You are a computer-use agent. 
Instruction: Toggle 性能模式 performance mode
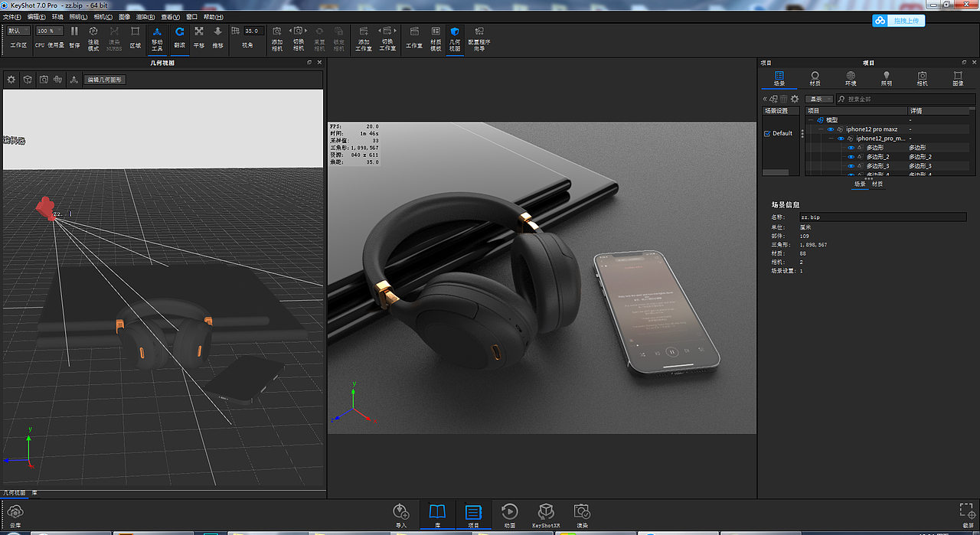(x=93, y=38)
